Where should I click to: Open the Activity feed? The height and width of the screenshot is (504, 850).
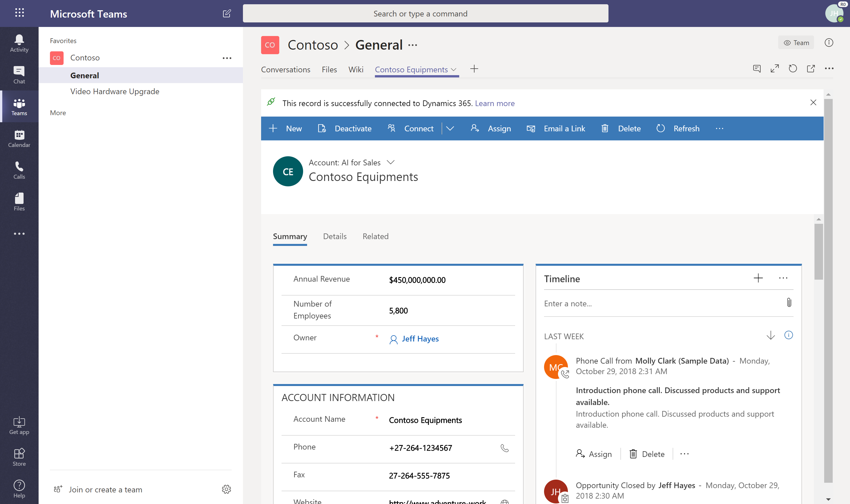click(x=19, y=43)
